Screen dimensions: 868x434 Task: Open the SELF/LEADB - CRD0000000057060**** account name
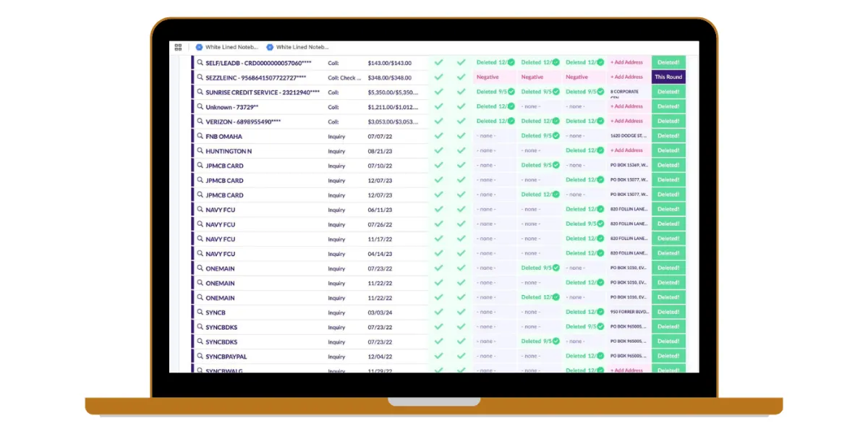258,63
